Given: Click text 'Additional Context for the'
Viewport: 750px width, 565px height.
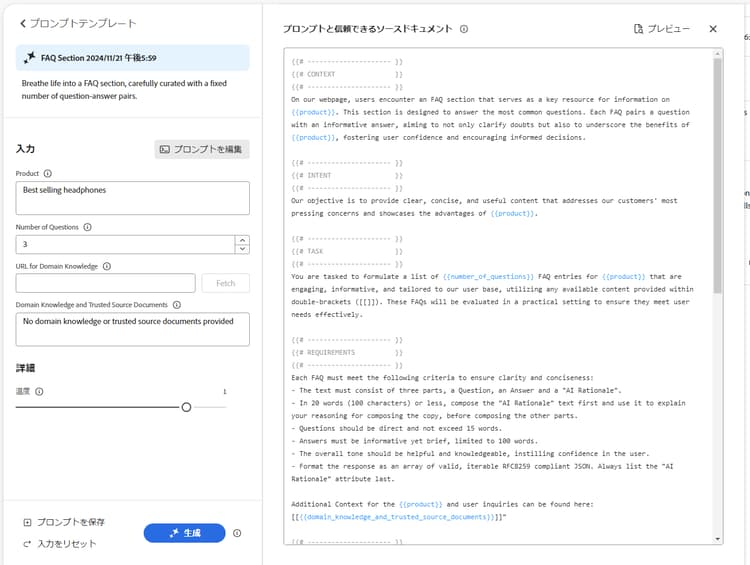Looking at the screenshot, I should tap(343, 504).
